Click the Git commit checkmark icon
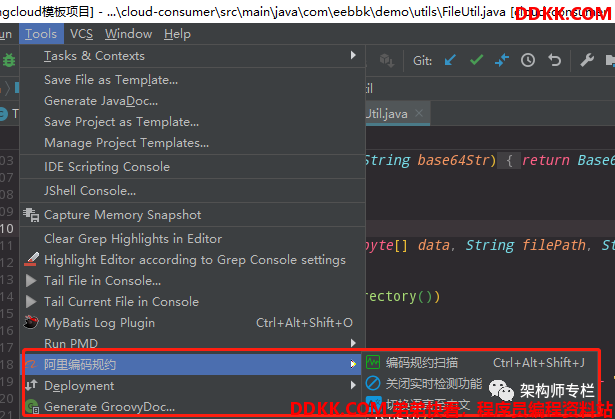Image resolution: width=615 pixels, height=419 pixels. click(x=476, y=60)
